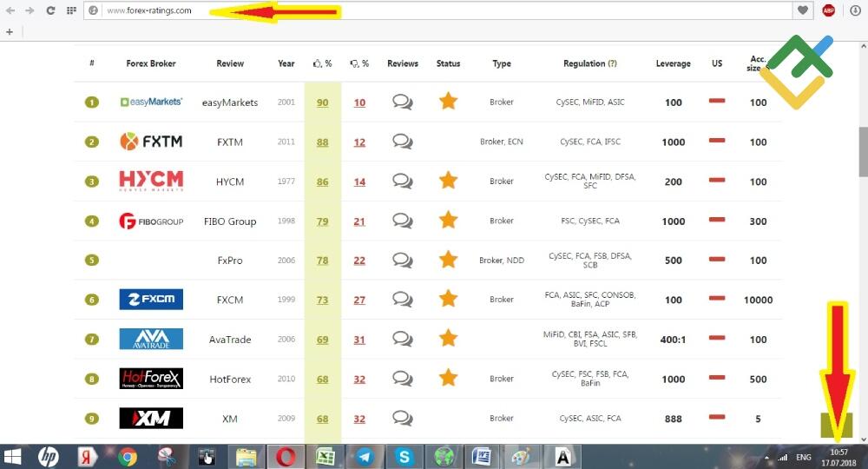
Task: Open the Windows Start menu
Action: (x=12, y=457)
